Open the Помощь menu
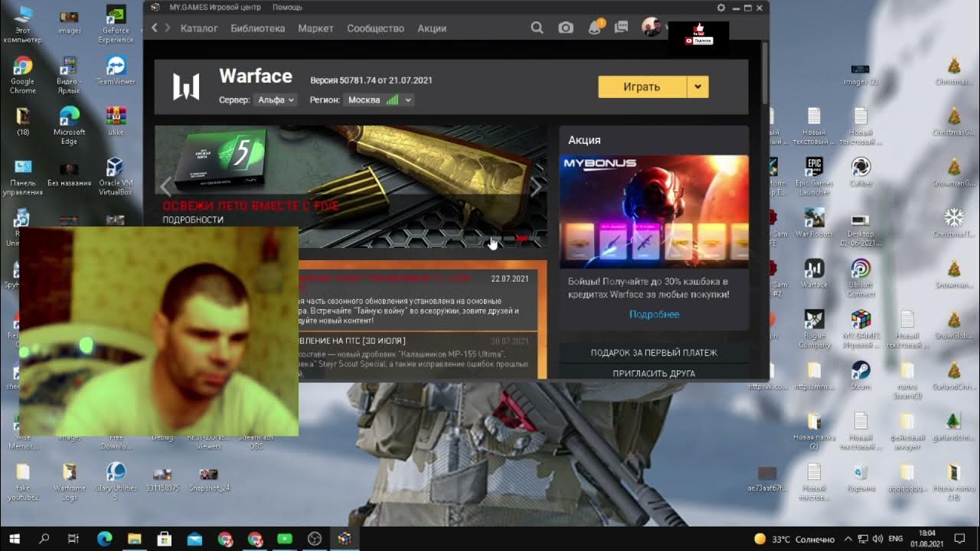This screenshot has width=980, height=551. coord(287,8)
